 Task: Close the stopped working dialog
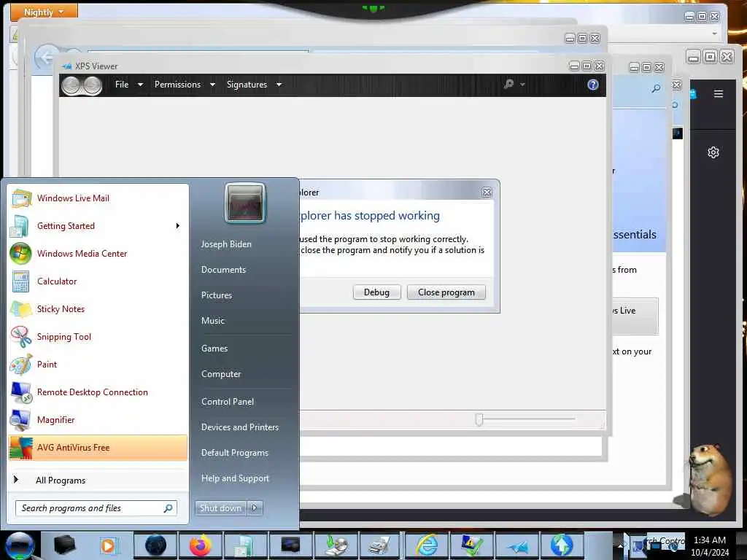[487, 192]
